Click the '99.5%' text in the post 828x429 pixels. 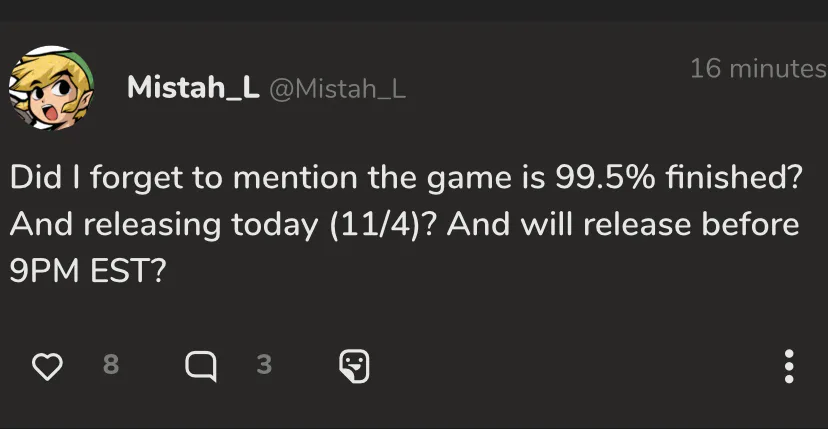(604, 179)
